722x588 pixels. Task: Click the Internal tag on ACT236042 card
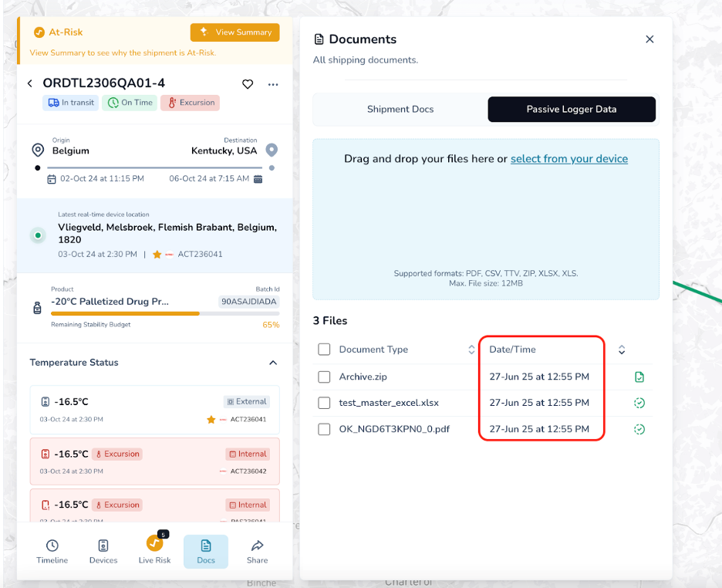[x=248, y=454]
